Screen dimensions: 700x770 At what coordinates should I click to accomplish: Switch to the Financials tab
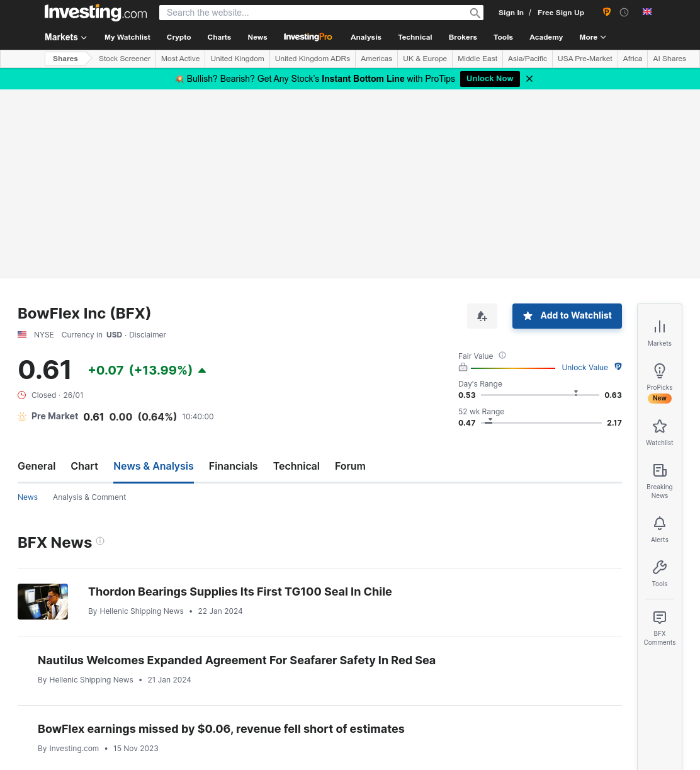point(233,467)
